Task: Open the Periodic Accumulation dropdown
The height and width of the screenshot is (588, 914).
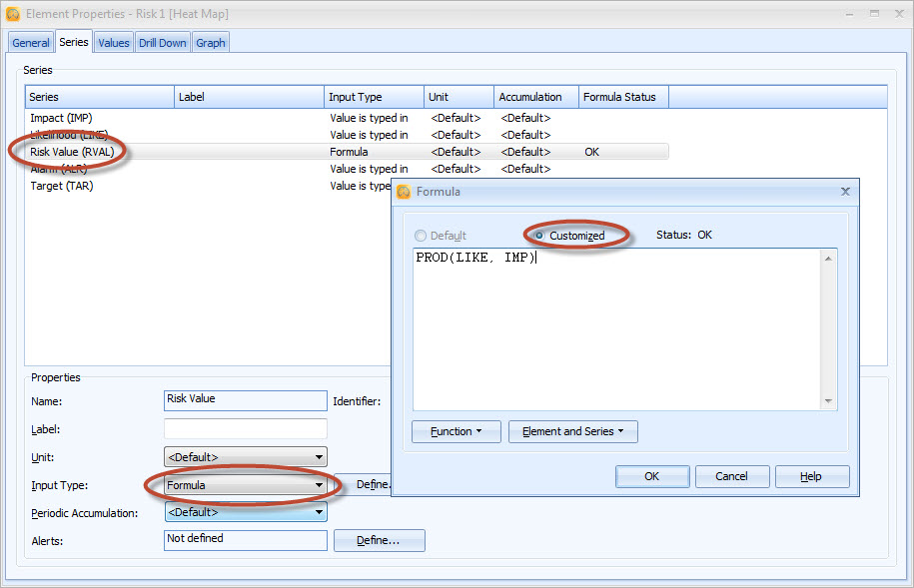Action: (319, 512)
